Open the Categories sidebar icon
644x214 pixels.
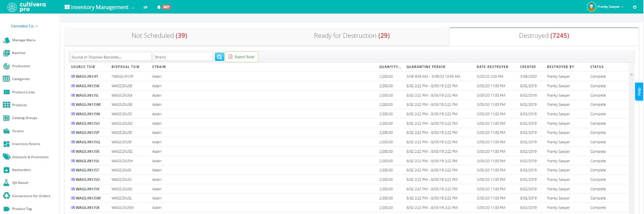[x=6, y=79]
